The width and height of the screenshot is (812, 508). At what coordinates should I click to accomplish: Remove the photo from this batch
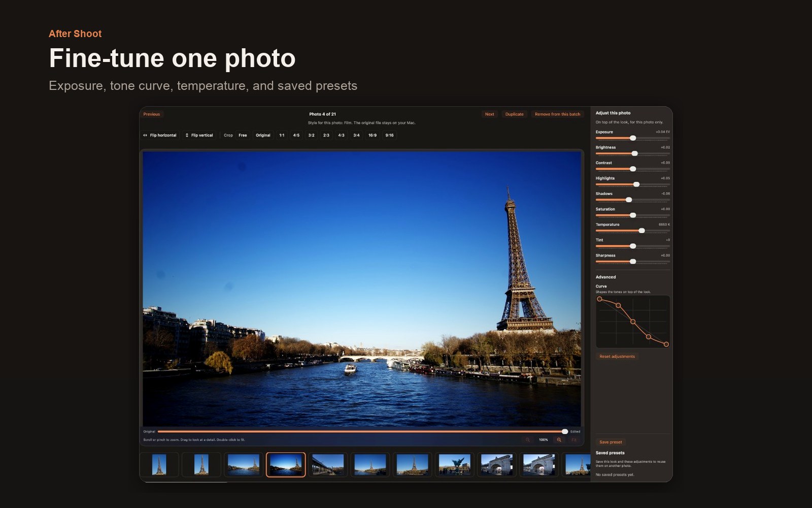click(x=557, y=114)
